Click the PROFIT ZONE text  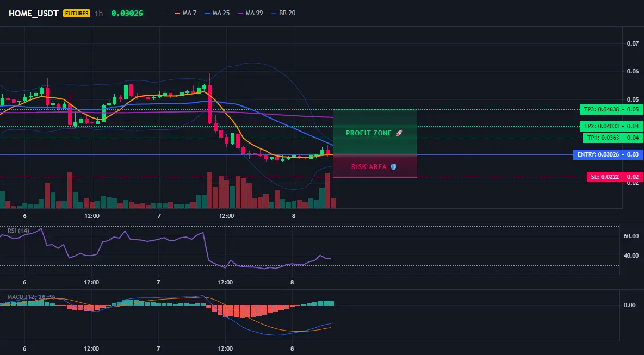pos(368,133)
